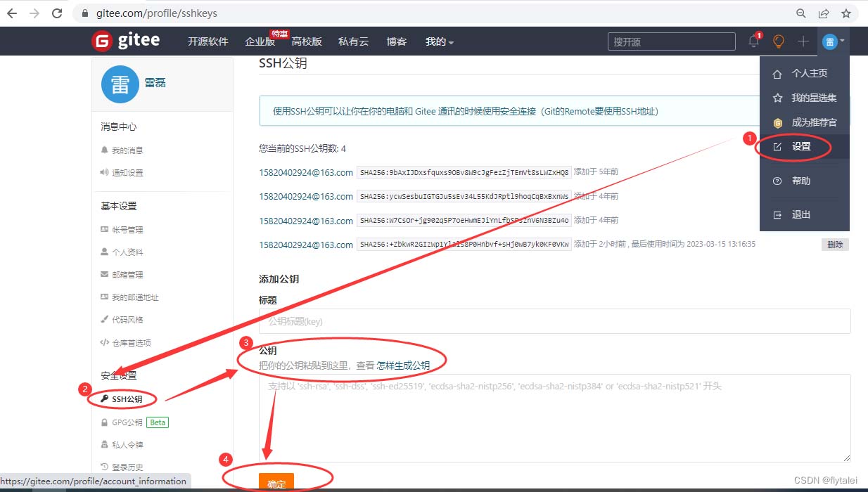Open SSH公钥 in the sidebar

127,399
